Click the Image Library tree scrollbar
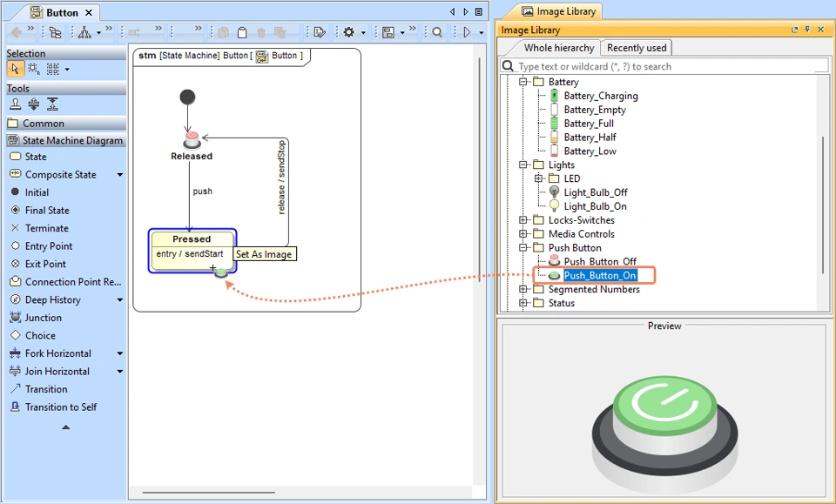The width and height of the screenshot is (836, 504). [823, 205]
